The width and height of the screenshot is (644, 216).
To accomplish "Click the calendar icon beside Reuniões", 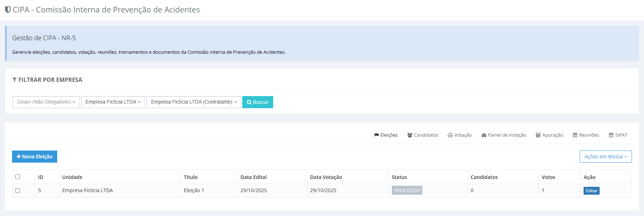I will (575, 135).
